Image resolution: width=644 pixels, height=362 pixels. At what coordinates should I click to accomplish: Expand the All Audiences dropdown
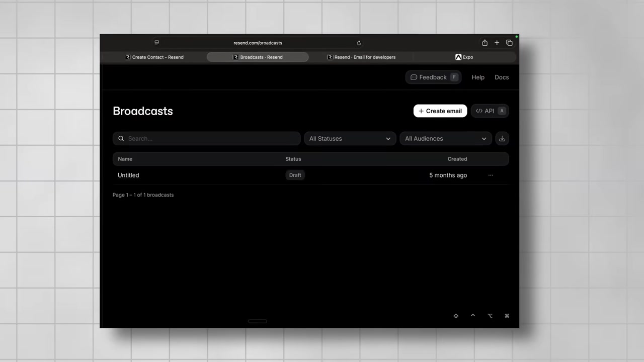[x=445, y=139]
